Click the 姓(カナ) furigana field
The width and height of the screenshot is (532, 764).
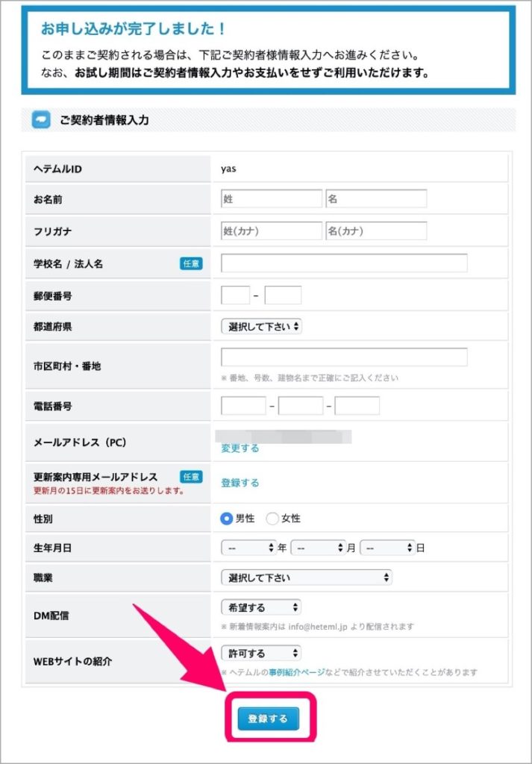pos(272,231)
